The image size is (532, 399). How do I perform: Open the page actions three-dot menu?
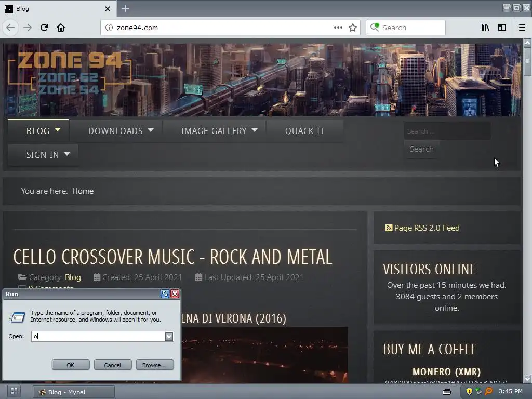(x=338, y=28)
